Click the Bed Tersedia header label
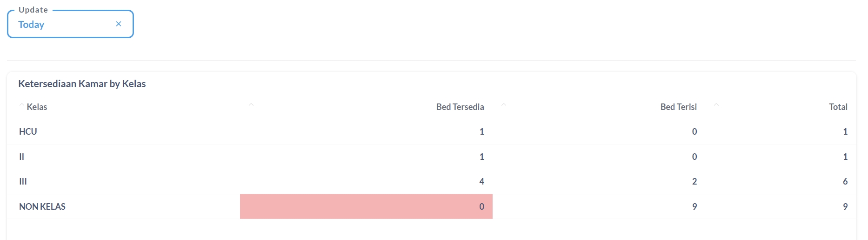The image size is (868, 240). tap(460, 107)
